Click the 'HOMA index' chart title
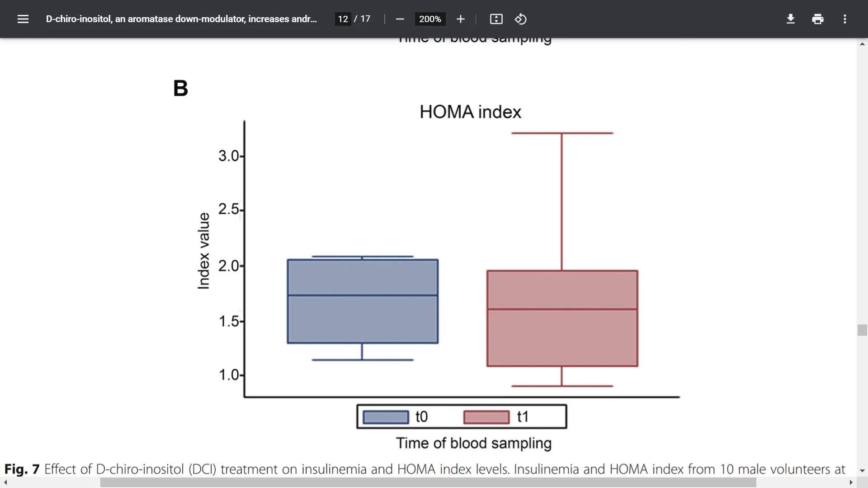The height and width of the screenshot is (488, 868). tap(470, 112)
